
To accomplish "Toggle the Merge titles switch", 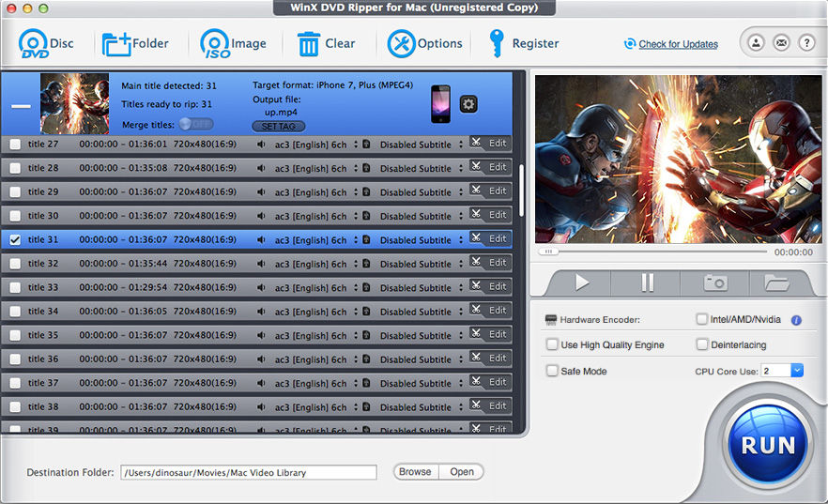I will [196, 125].
